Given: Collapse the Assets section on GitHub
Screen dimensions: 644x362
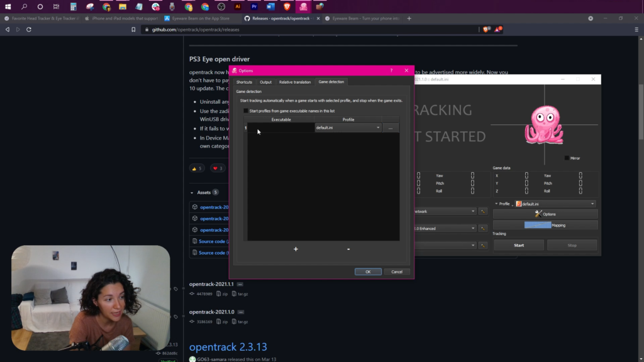Looking at the screenshot, I should [x=192, y=192].
